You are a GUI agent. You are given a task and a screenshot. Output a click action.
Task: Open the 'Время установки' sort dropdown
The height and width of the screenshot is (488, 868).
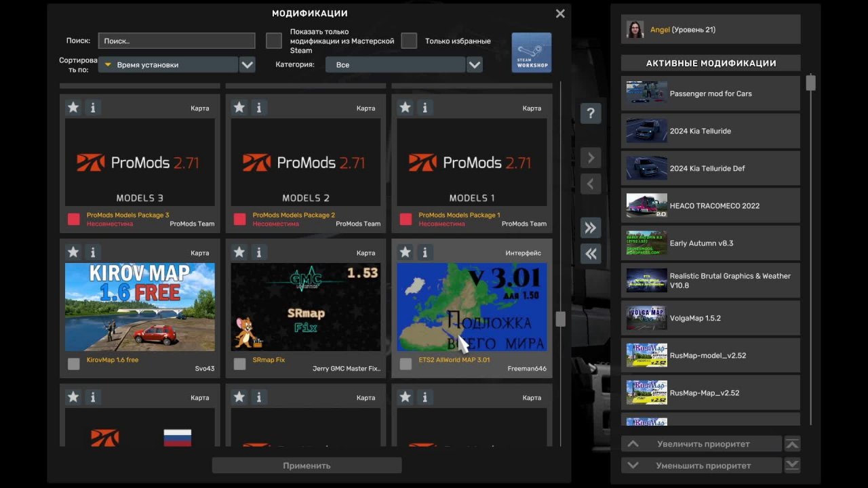tap(177, 65)
